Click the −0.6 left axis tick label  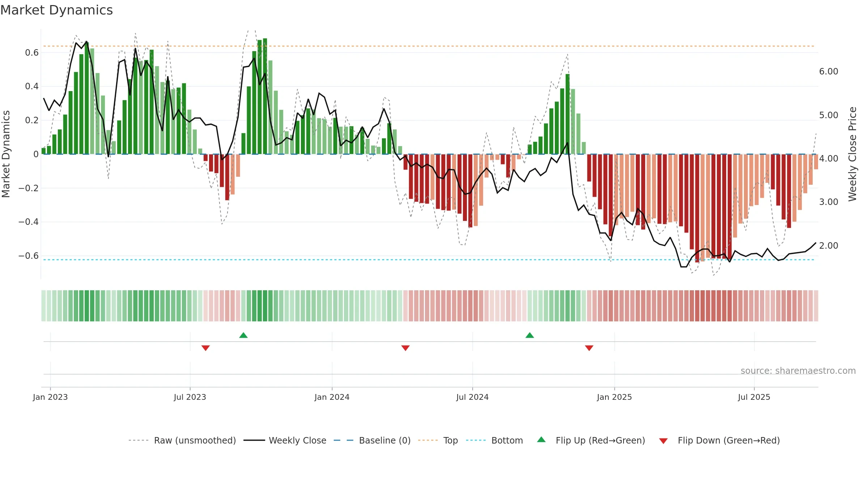29,256
